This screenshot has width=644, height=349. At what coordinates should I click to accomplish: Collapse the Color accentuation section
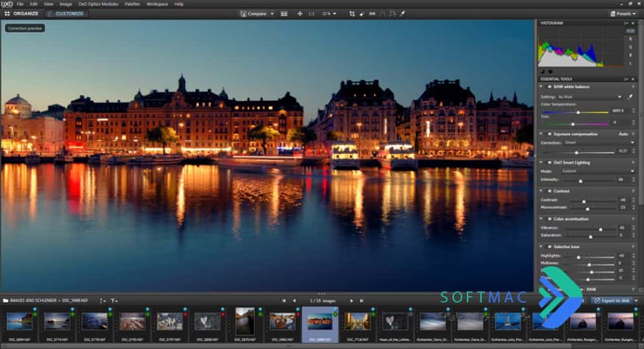[541, 219]
